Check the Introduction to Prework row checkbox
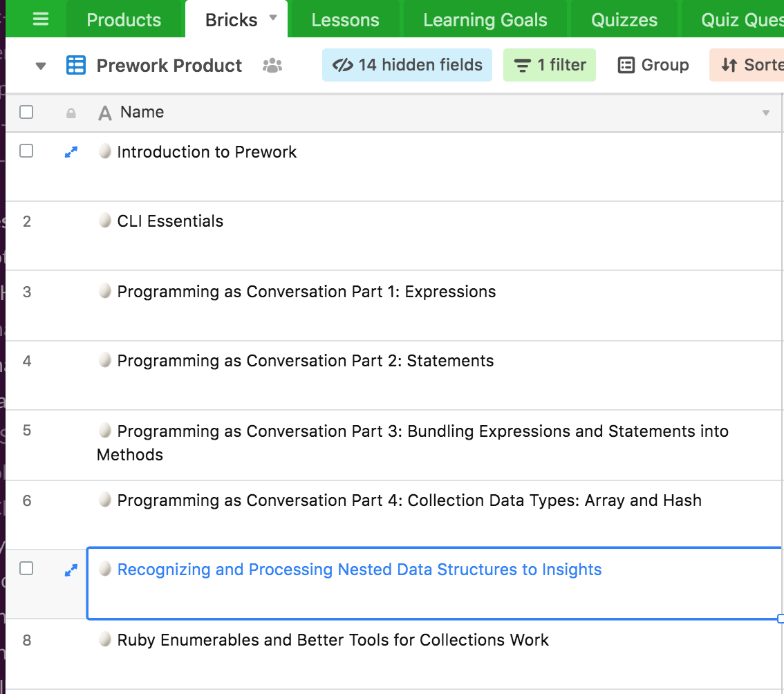This screenshot has width=784, height=694. tap(26, 151)
